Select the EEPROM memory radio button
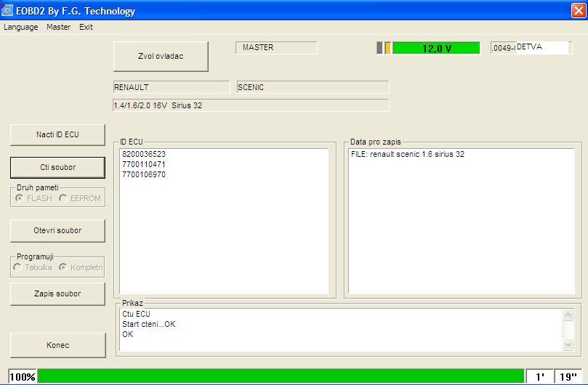The height and width of the screenshot is (385, 588). click(63, 198)
